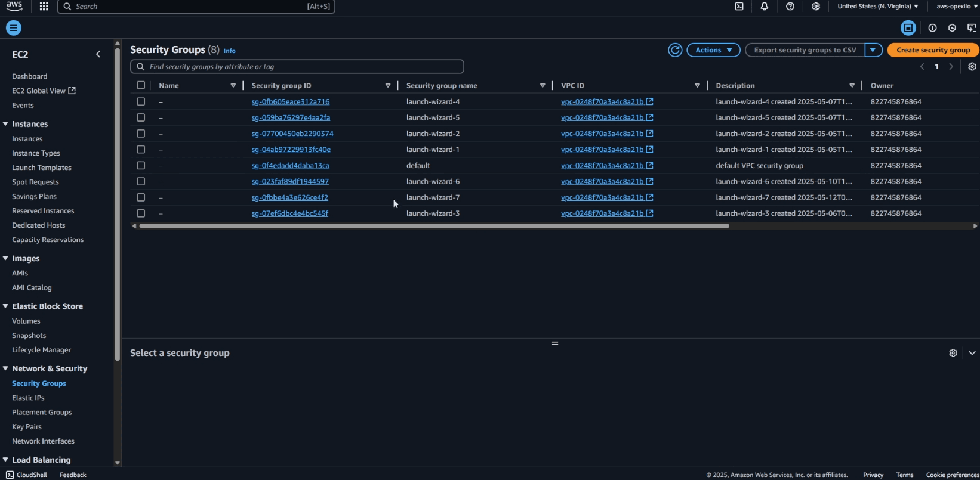Check the box for launch-wizard-6
The height and width of the screenshot is (480, 980).
click(x=141, y=181)
